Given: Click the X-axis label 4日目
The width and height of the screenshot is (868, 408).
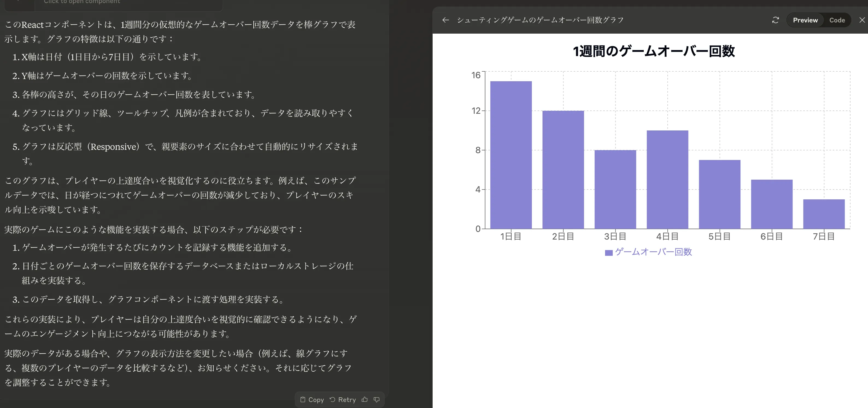Looking at the screenshot, I should pos(667,236).
